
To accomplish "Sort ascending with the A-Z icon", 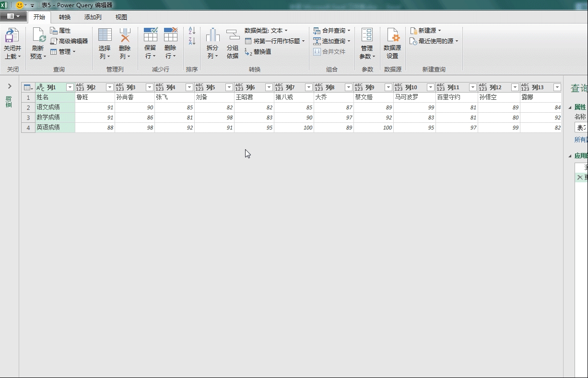I will 192,31.
